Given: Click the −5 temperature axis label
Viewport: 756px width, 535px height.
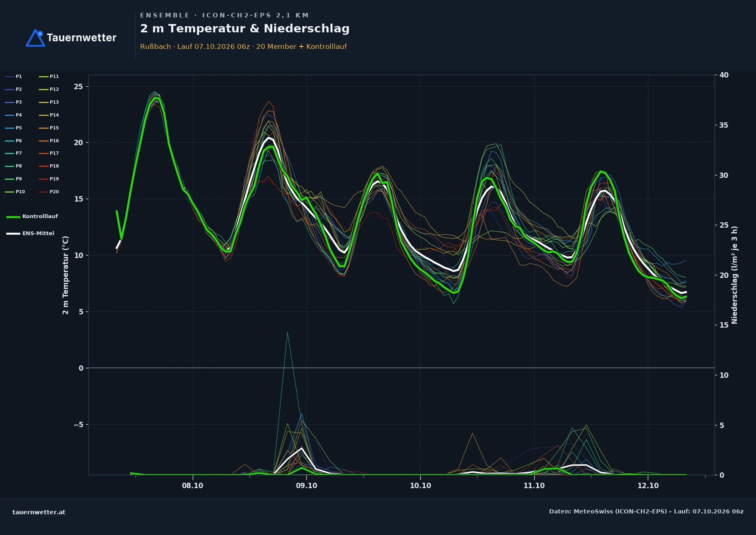Looking at the screenshot, I should (x=78, y=425).
